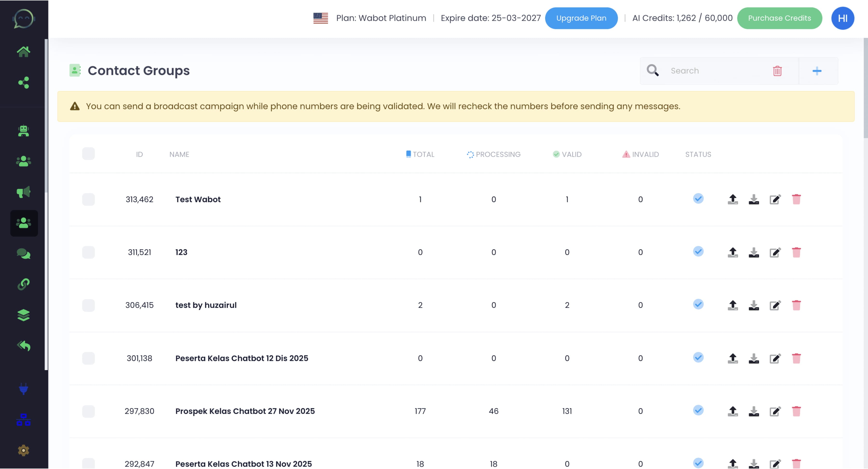Click the bulk delete trash icon near search
Screen dimensions: 868x469
pos(777,71)
